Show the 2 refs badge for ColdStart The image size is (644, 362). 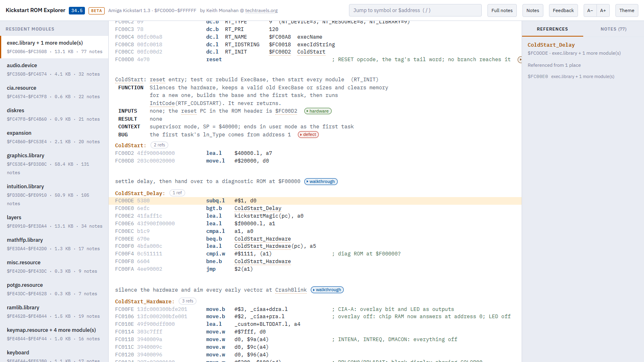(x=159, y=145)
